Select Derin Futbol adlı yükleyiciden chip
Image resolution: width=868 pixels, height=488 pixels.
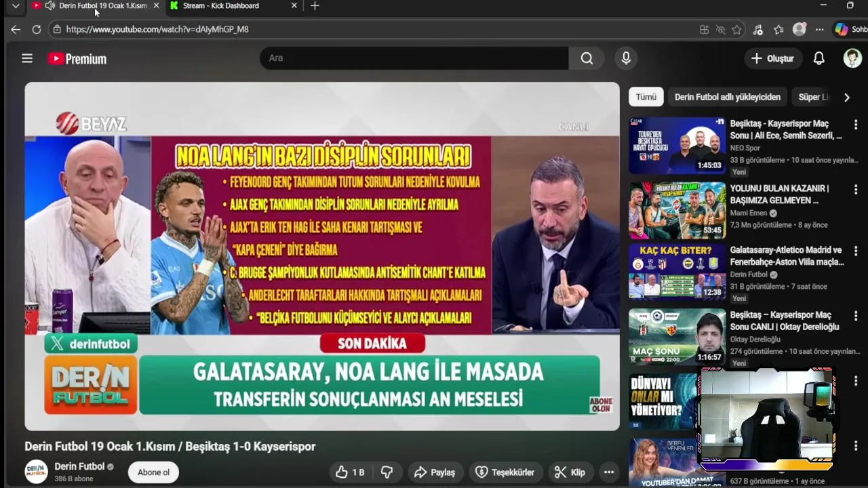(728, 97)
